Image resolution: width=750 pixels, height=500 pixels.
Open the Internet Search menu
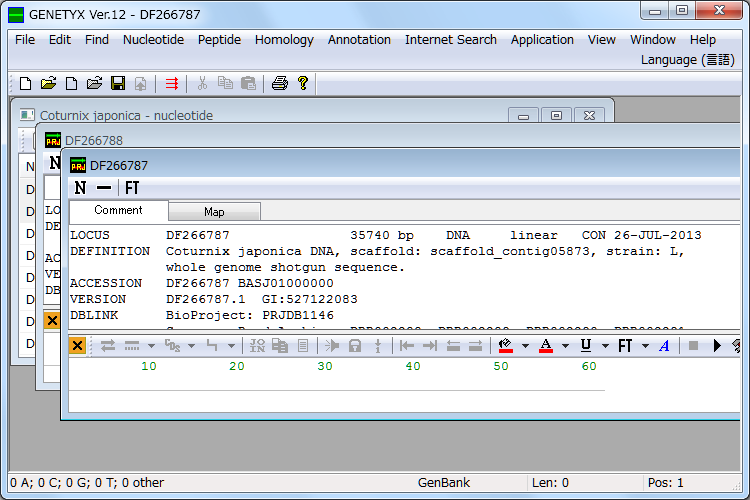[451, 40]
